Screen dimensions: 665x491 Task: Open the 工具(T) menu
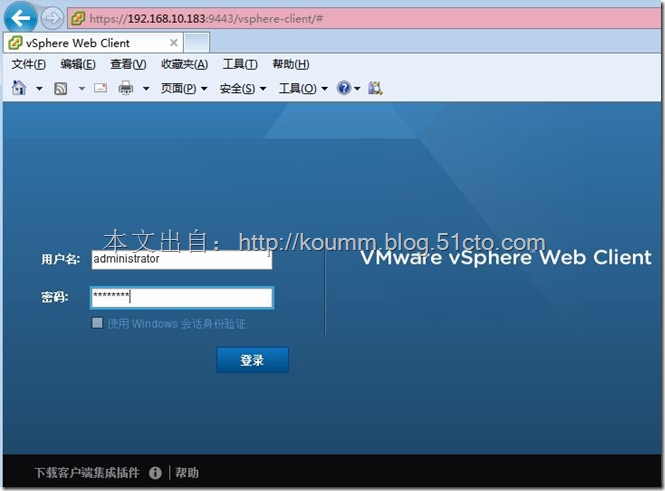240,64
